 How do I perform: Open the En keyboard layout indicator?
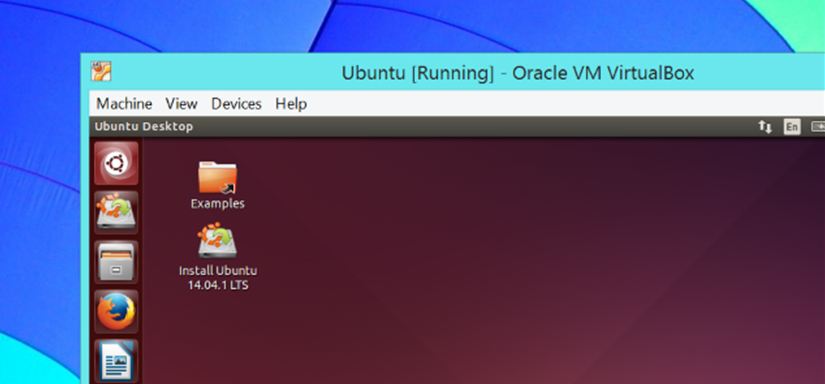coord(792,126)
